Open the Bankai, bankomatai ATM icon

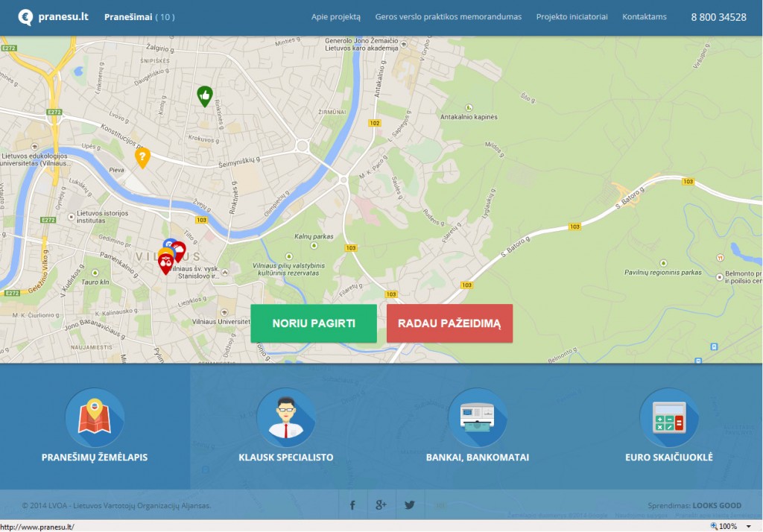click(x=478, y=417)
